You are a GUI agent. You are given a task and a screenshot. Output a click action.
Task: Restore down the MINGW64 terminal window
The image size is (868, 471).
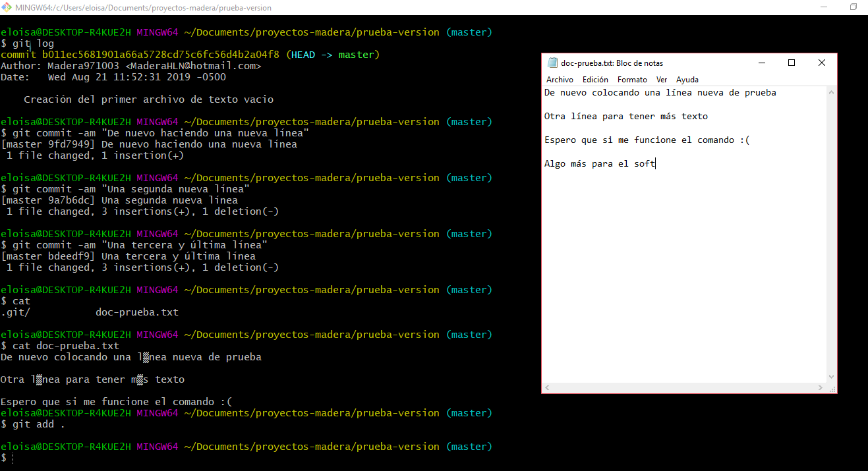(x=853, y=7)
